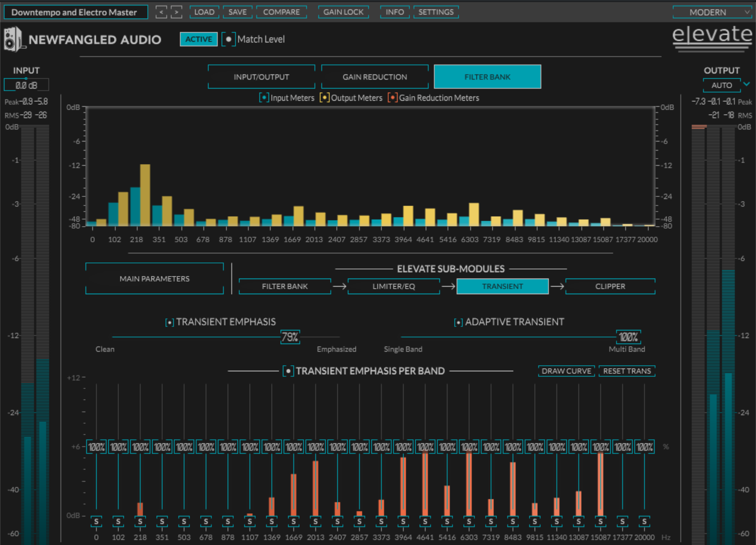This screenshot has height=545, width=756.
Task: Solo the 2407 Hz band
Action: pos(338,522)
